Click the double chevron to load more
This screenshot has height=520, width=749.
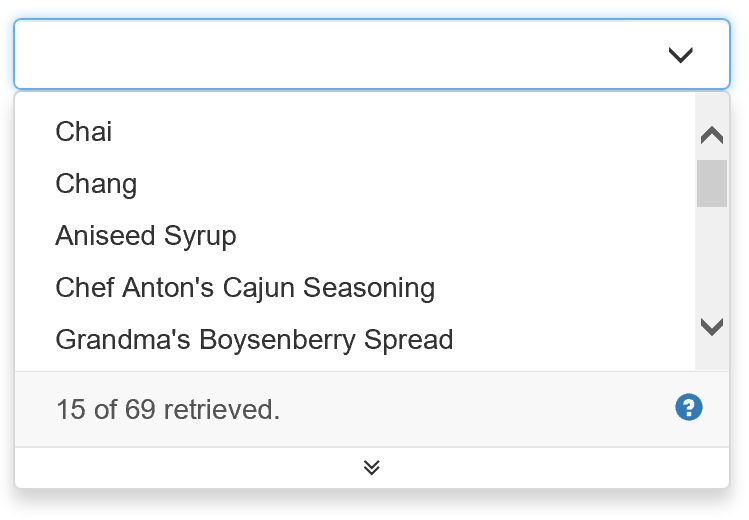click(372, 467)
